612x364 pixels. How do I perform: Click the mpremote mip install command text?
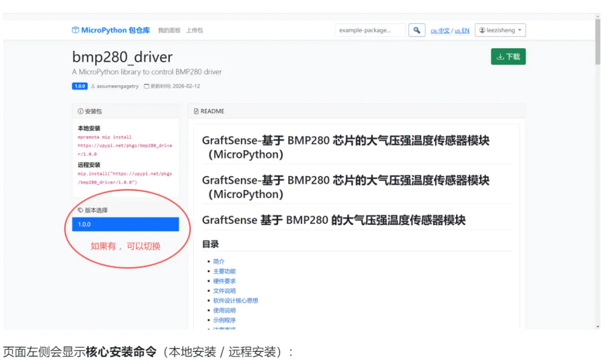(125, 145)
